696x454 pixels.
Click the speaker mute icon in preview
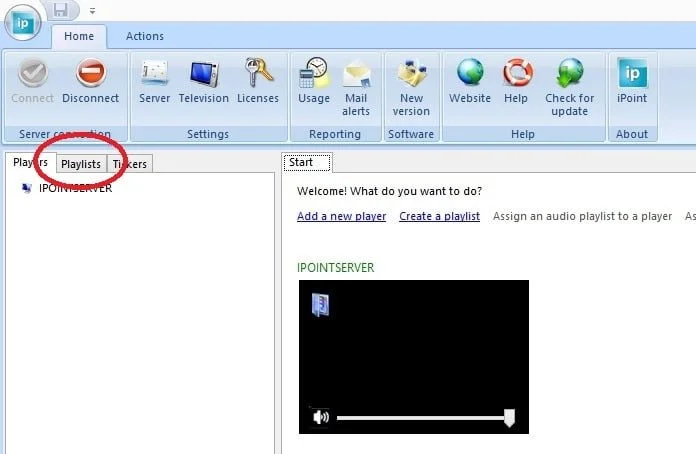[x=321, y=417]
